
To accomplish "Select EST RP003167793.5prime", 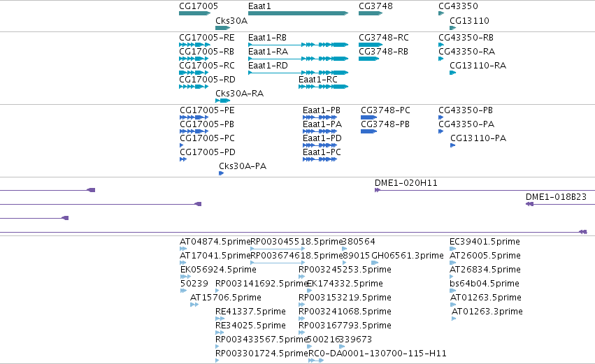I will (x=301, y=333).
